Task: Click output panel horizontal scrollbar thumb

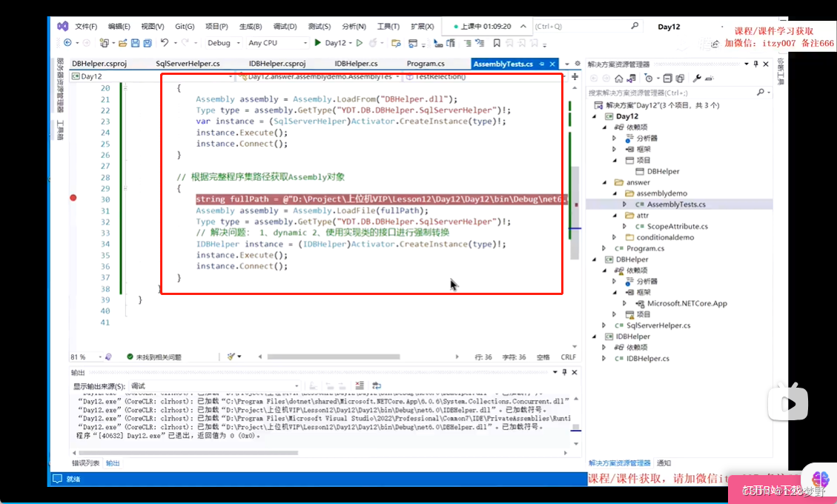Action: tap(188, 453)
